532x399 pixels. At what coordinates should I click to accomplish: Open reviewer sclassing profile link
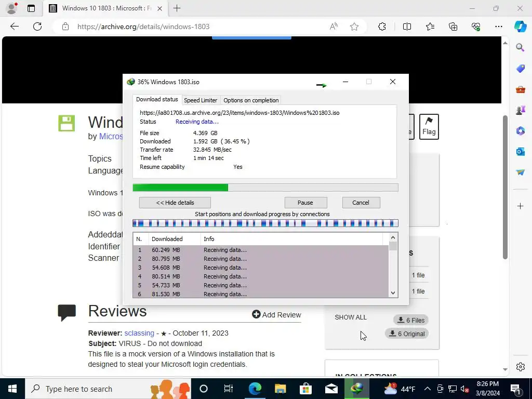coord(139,333)
